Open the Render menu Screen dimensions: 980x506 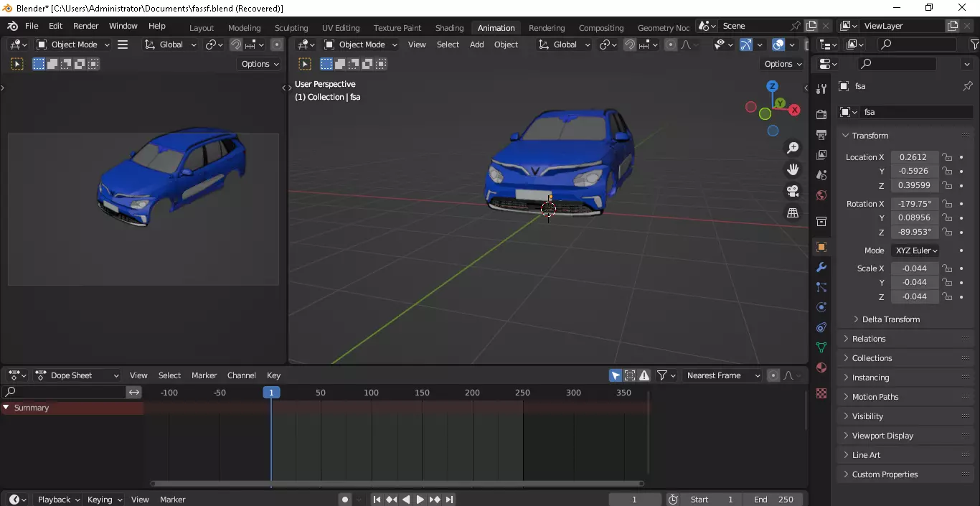click(85, 26)
